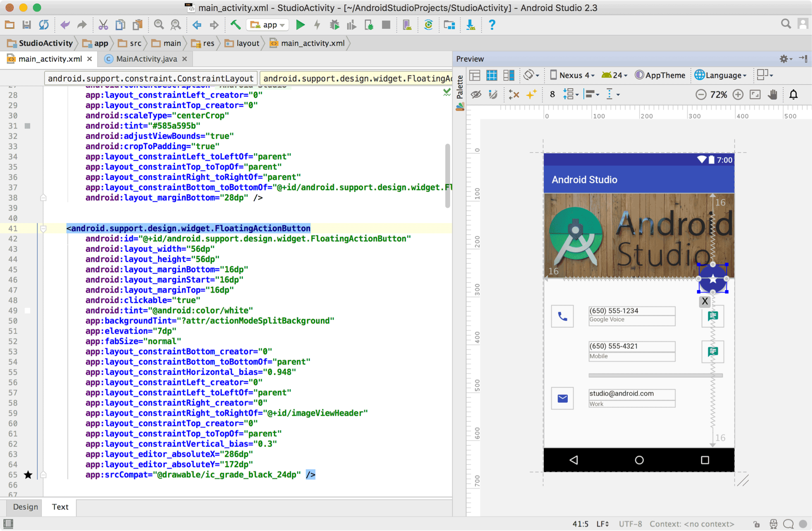This screenshot has height=531, width=812.
Task: Zoom in the preview with plus button
Action: [x=738, y=94]
